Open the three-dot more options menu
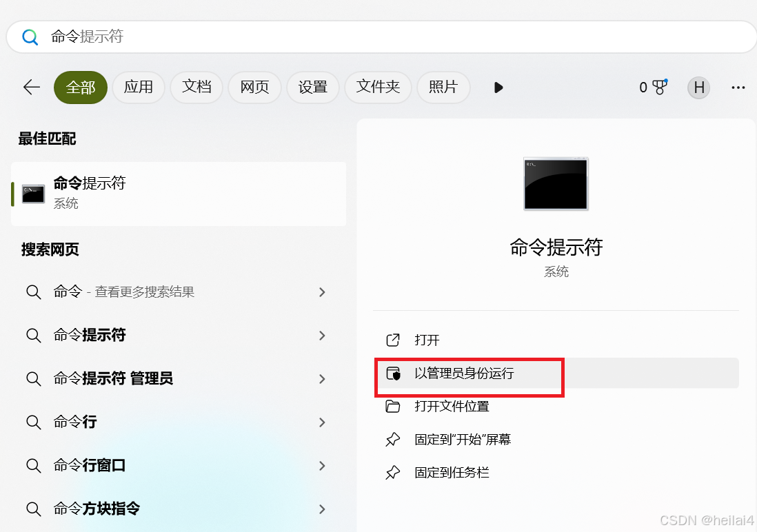 coord(738,88)
